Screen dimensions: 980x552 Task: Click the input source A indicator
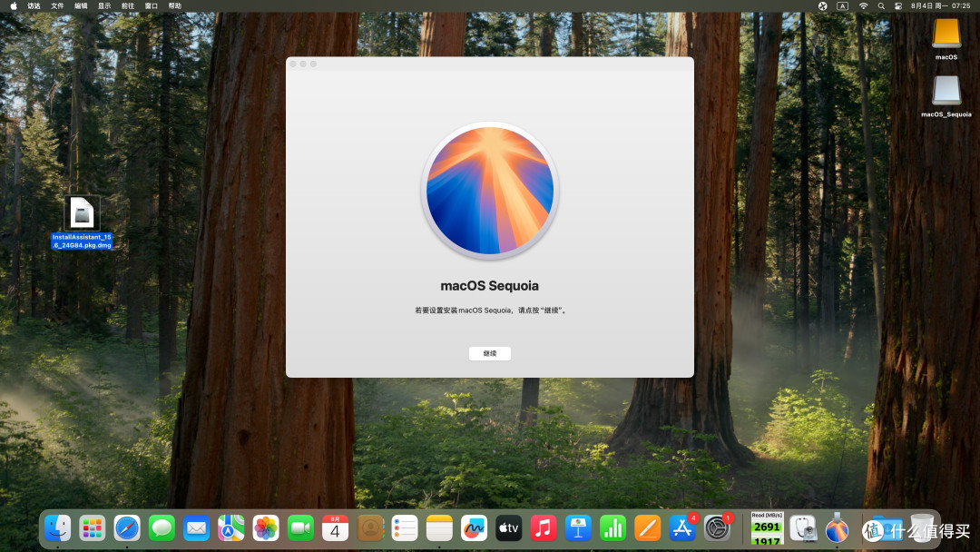point(842,5)
